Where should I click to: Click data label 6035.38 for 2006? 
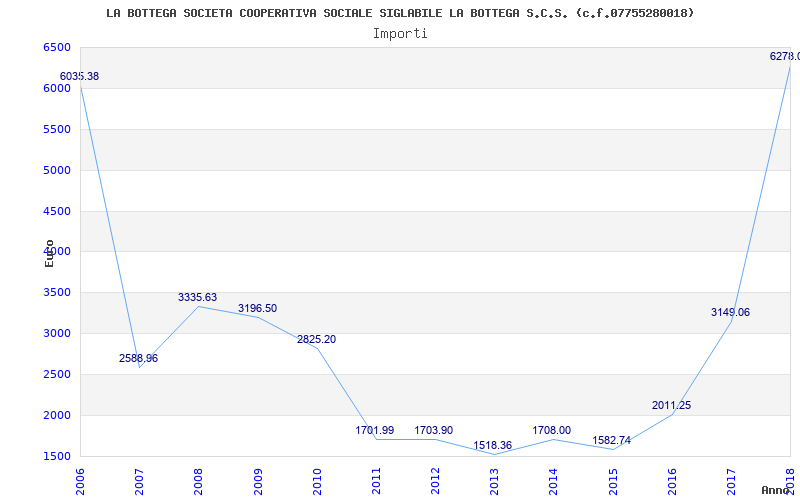pos(80,77)
